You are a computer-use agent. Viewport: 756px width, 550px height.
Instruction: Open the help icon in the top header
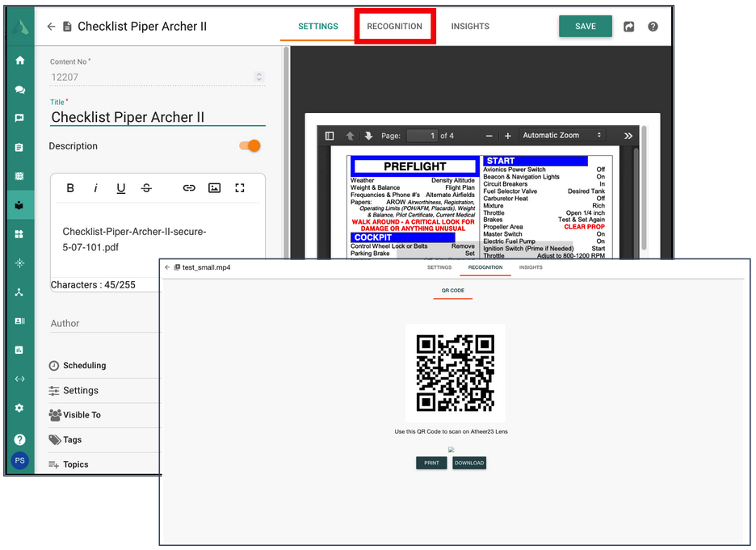(653, 27)
